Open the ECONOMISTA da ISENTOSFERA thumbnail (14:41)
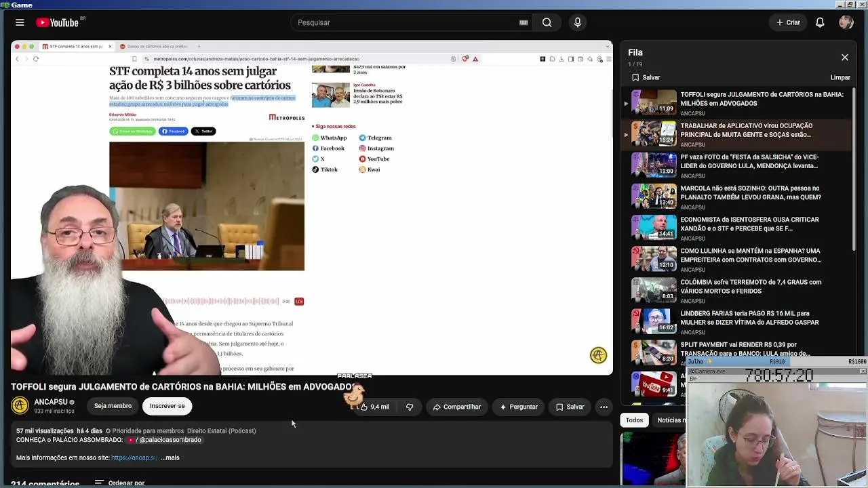This screenshot has height=488, width=868. tap(654, 226)
